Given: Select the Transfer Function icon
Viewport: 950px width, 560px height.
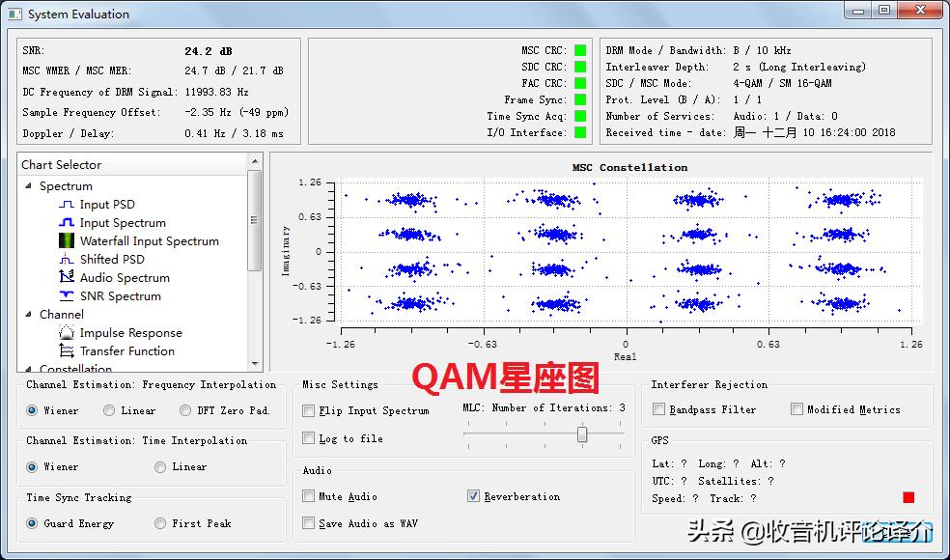Looking at the screenshot, I should [67, 351].
